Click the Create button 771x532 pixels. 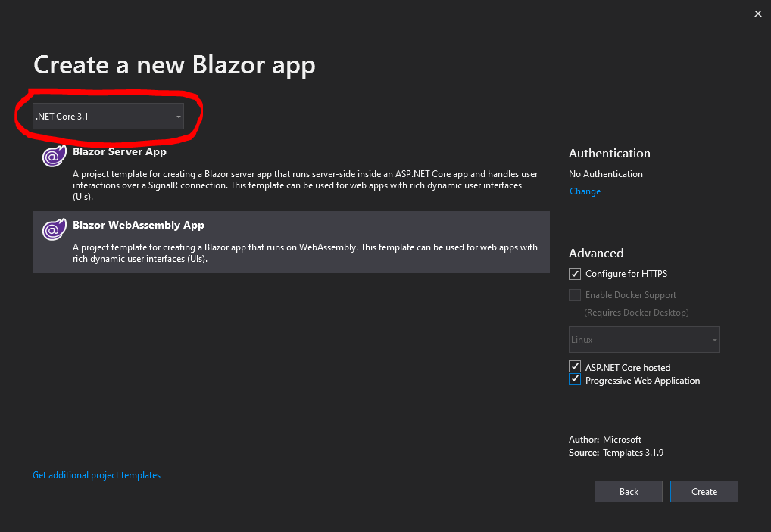click(x=704, y=491)
